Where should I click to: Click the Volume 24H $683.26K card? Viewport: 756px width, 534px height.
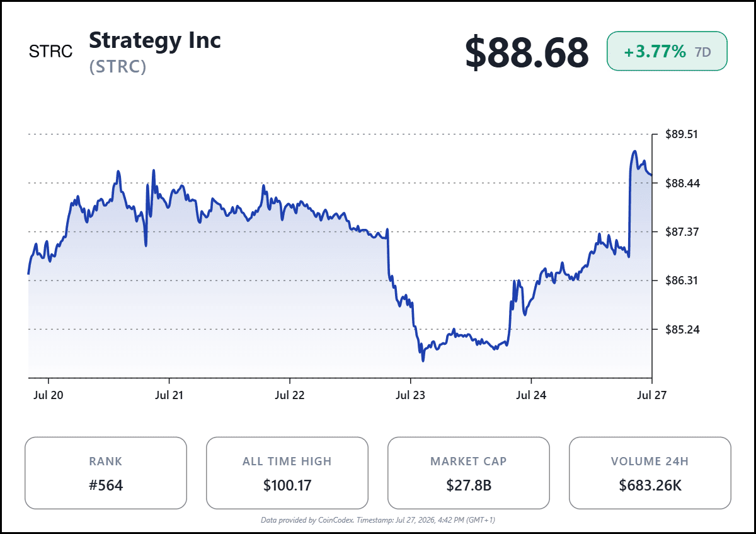coord(650,473)
